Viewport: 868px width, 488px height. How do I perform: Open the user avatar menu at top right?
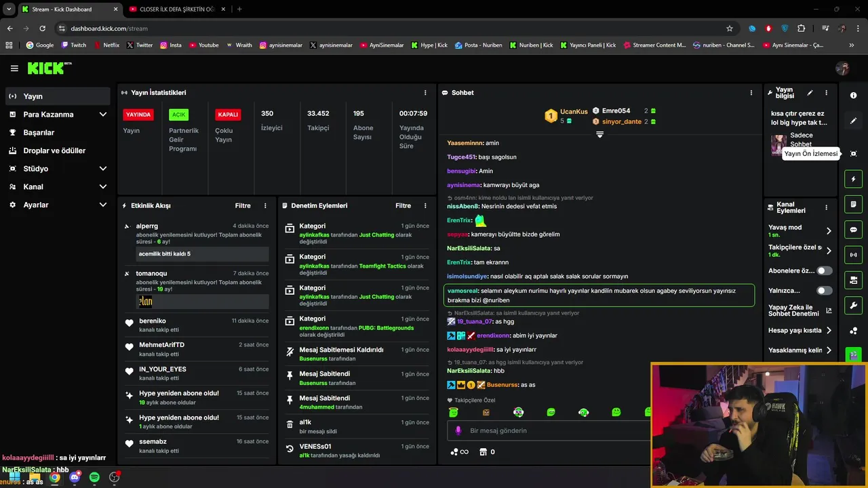[x=842, y=68]
